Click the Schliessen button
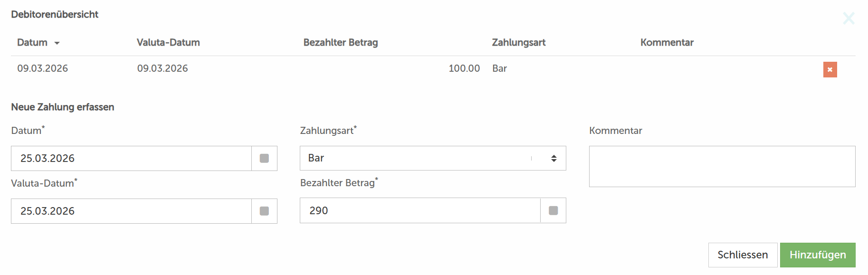The width and height of the screenshot is (868, 275). (x=742, y=255)
